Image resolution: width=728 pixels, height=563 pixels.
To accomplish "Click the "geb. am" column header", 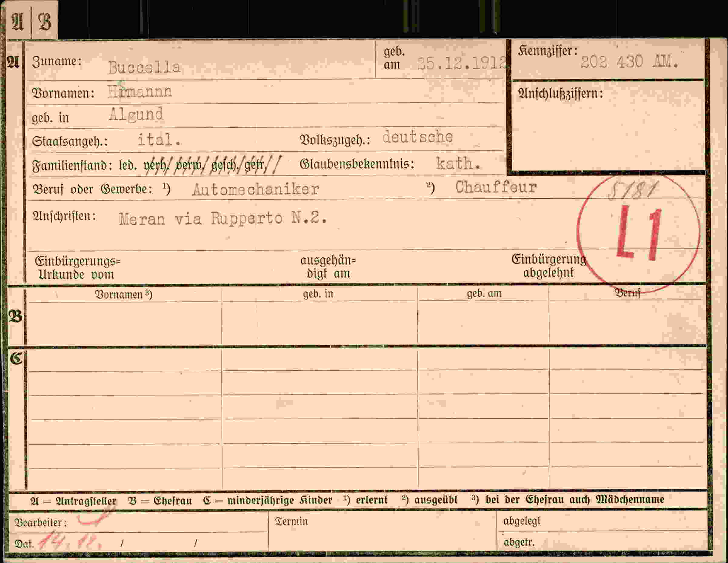I will (484, 293).
